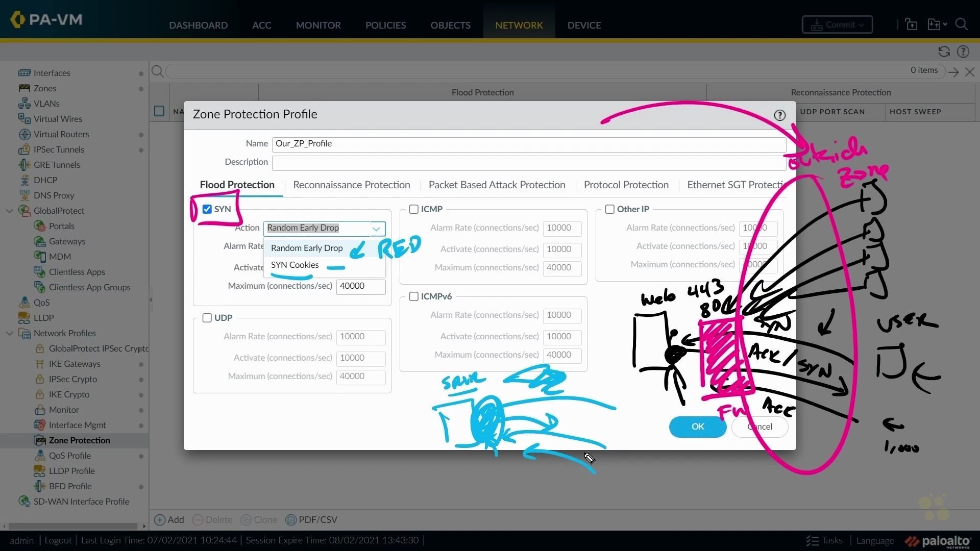Click the filter search magnifier icon
Screen dimensions: 980x551
(x=158, y=71)
